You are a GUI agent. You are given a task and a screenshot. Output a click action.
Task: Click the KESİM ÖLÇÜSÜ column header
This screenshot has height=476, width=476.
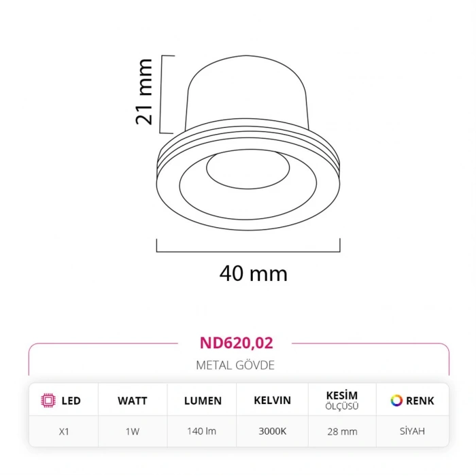(342, 401)
